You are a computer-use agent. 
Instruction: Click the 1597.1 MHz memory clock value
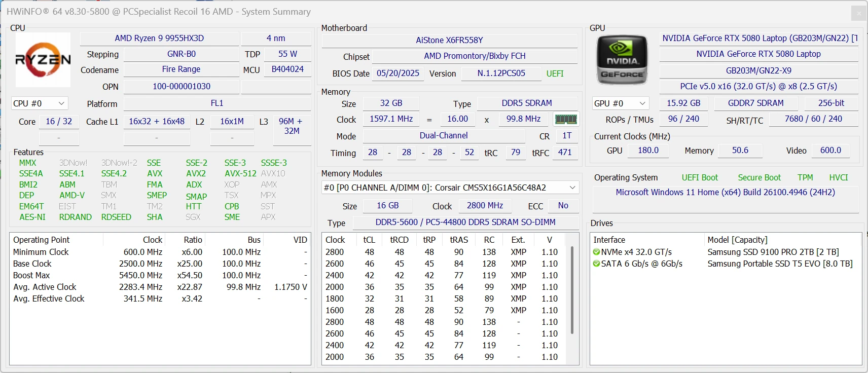[x=391, y=119]
